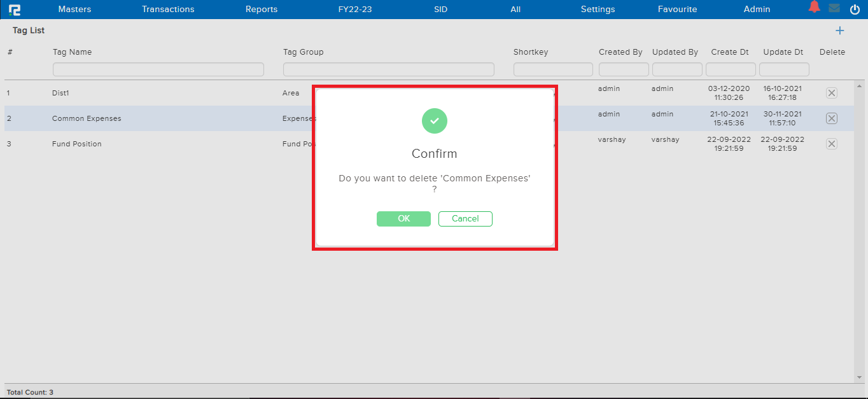
Task: Click the power logout icon
Action: [855, 10]
